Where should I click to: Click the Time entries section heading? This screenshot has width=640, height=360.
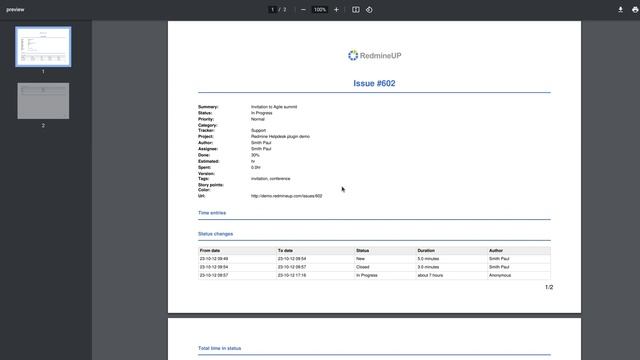[x=212, y=213]
